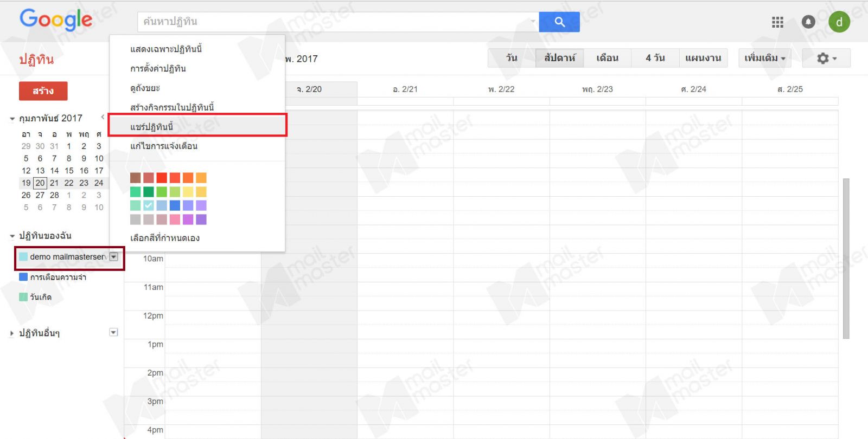The height and width of the screenshot is (439, 868).
Task: Click the 2pm time label
Action: (155, 373)
